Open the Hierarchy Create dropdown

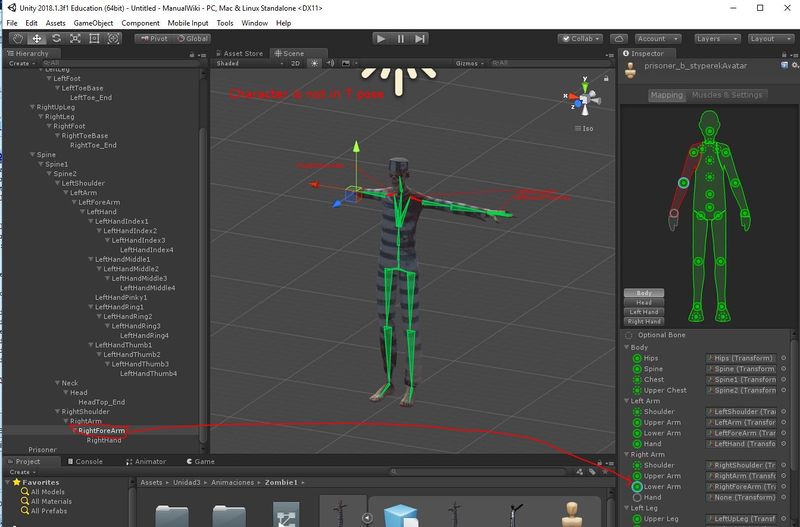(22, 63)
